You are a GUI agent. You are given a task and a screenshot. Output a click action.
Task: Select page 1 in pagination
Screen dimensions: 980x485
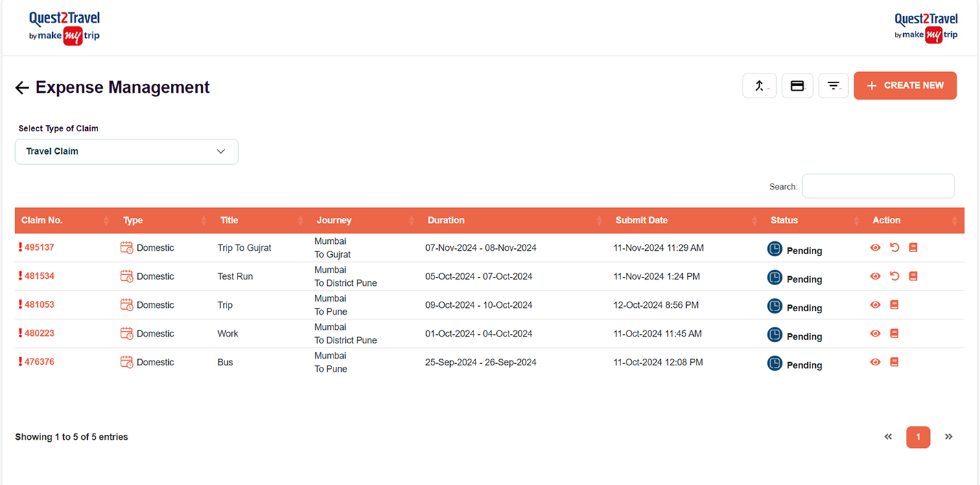(918, 437)
